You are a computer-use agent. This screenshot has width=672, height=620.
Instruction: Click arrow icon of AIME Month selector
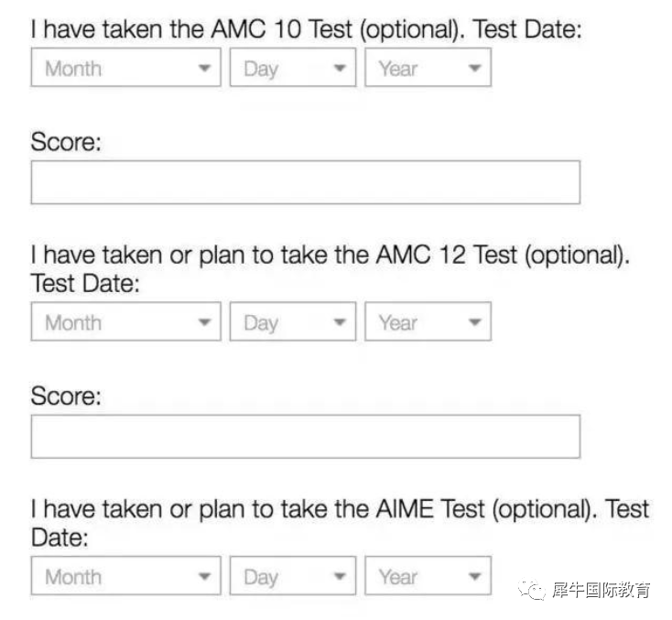(204, 576)
